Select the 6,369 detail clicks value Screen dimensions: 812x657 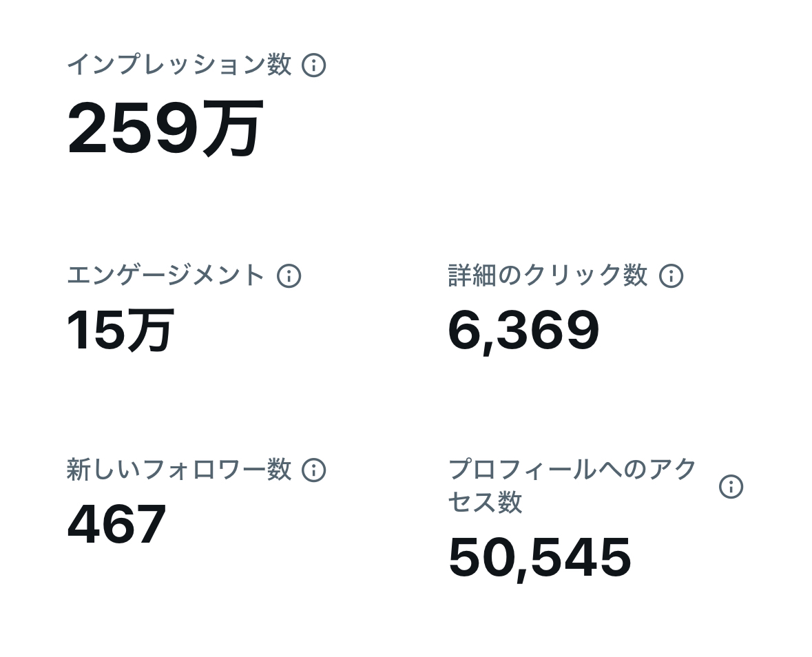pos(523,331)
